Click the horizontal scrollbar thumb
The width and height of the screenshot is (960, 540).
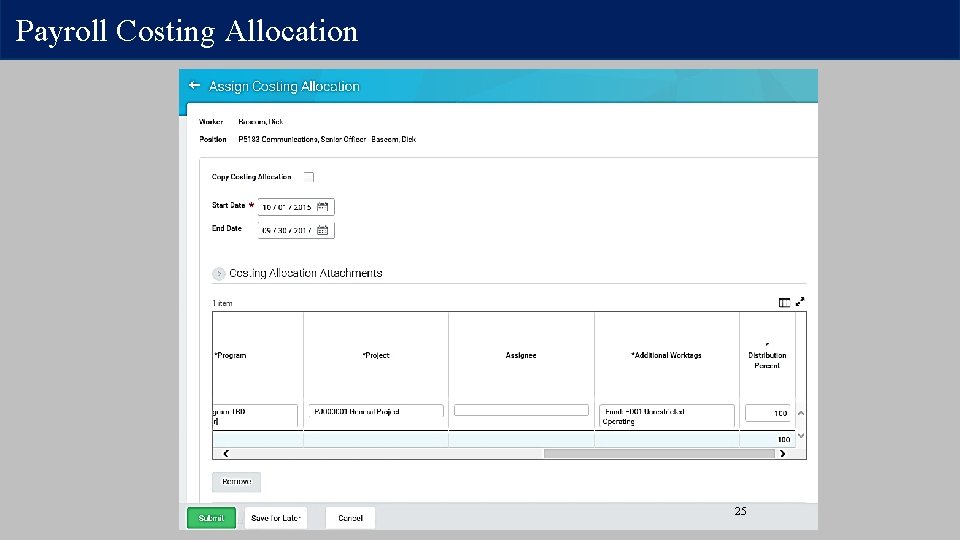click(x=659, y=454)
